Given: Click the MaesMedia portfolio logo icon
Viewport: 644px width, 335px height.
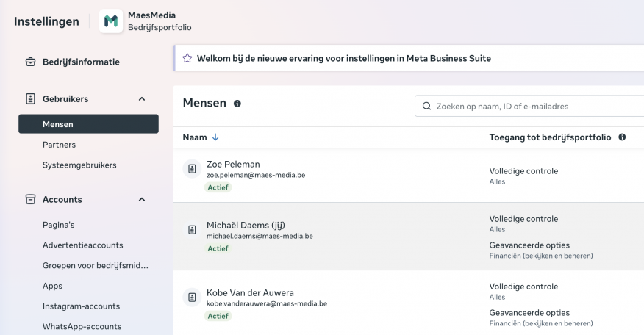Looking at the screenshot, I should click(111, 21).
